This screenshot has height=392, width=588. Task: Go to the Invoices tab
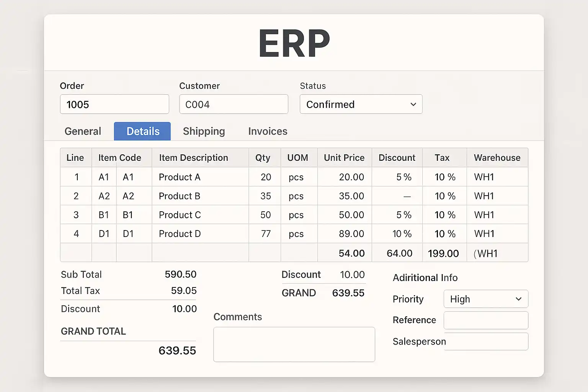coord(268,131)
